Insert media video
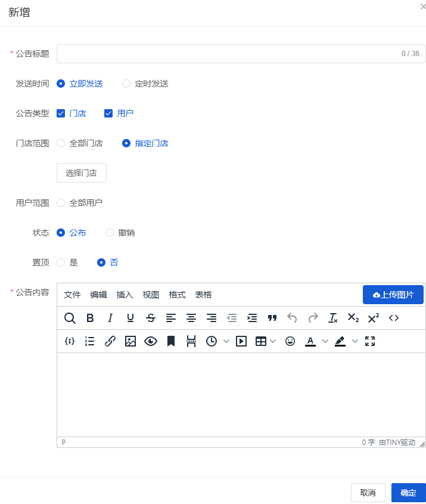This screenshot has height=504, width=426. [241, 341]
